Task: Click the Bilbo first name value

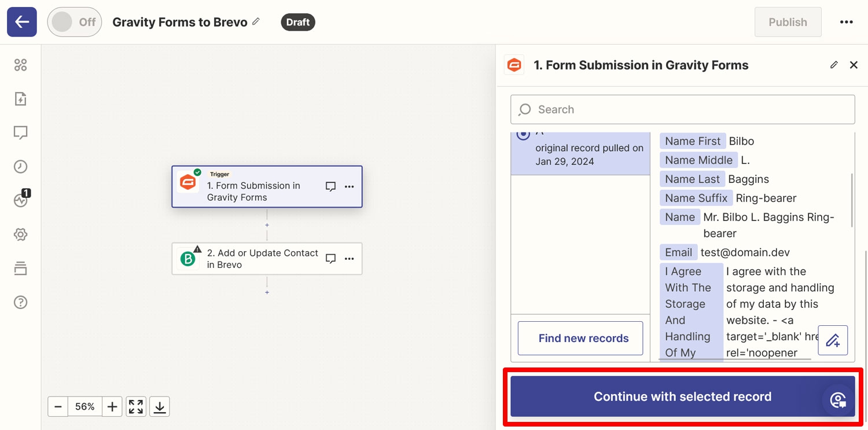Action: 741,141
